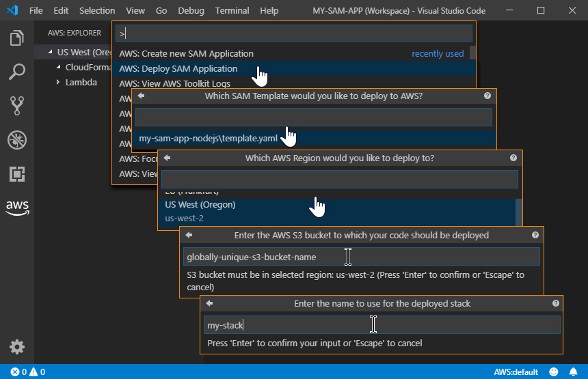Click AWS:default credentials in status bar
Viewport: 588px width, 379px height.
516,372
